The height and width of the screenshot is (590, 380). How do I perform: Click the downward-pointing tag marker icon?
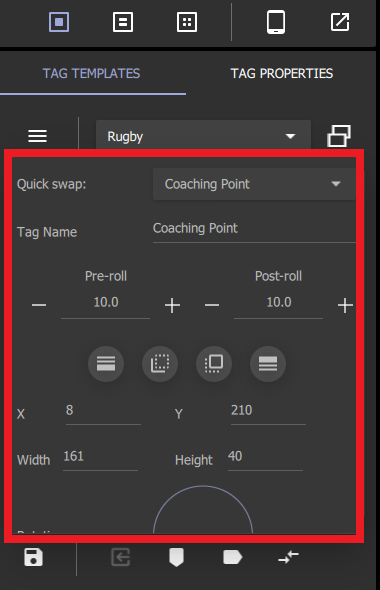(176, 557)
